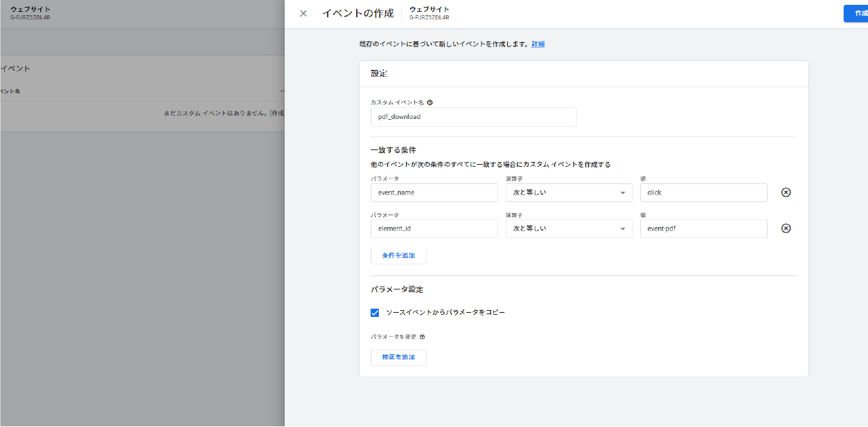The width and height of the screenshot is (868, 427).
Task: Click the 修正を追加 button
Action: [398, 357]
